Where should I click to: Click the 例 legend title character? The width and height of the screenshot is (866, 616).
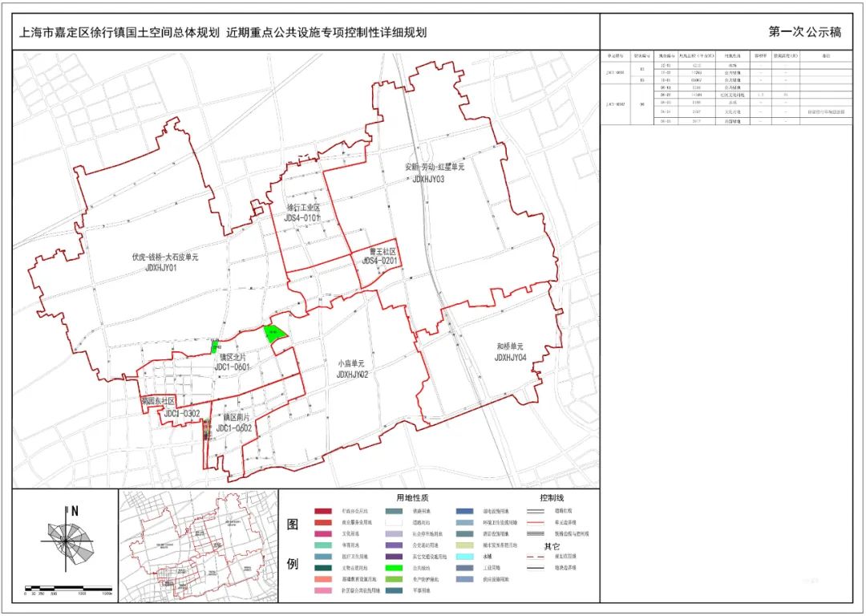coord(293,564)
